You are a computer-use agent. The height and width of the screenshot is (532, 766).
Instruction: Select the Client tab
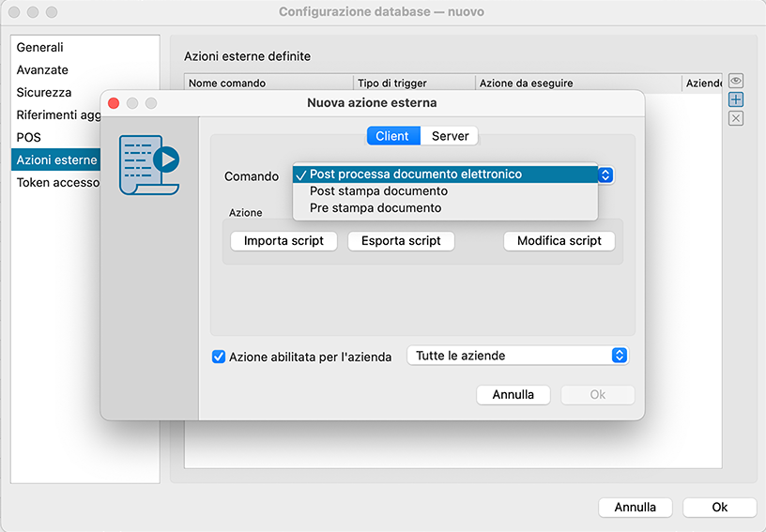coord(392,136)
